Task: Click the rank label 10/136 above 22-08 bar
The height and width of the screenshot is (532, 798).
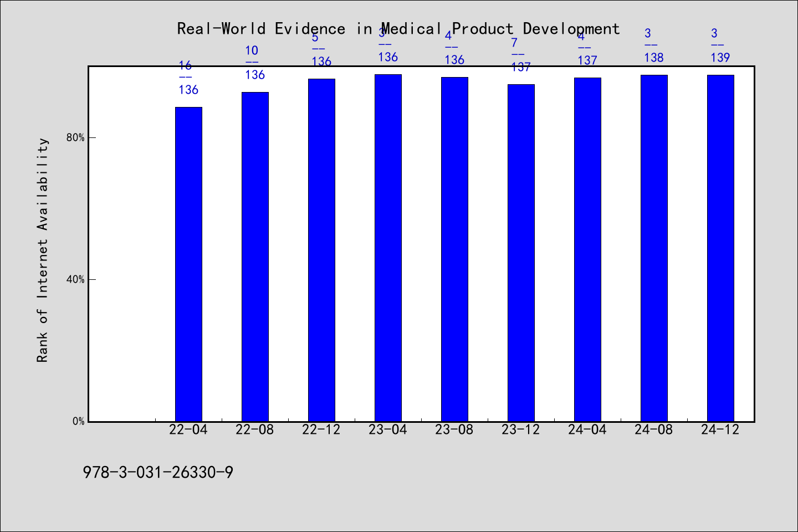Action: click(255, 63)
